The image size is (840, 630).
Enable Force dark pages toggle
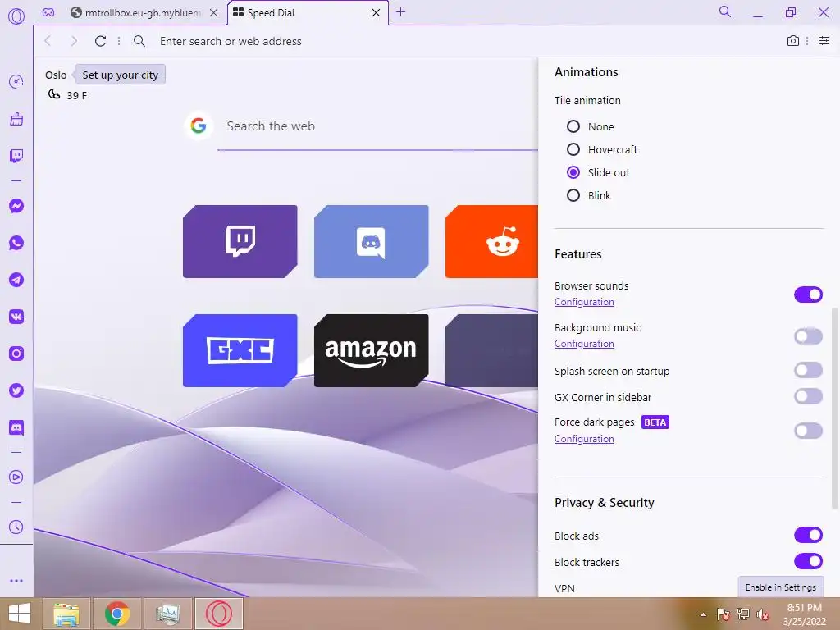[808, 431]
